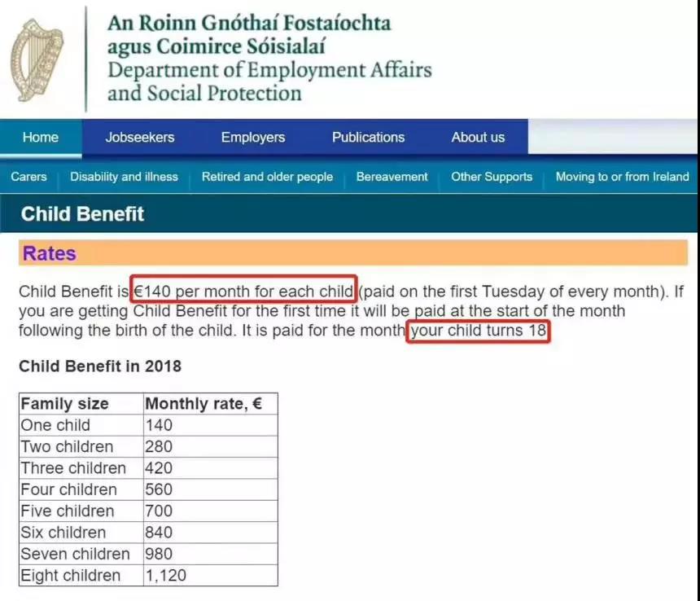Open the Publications section

tap(368, 138)
